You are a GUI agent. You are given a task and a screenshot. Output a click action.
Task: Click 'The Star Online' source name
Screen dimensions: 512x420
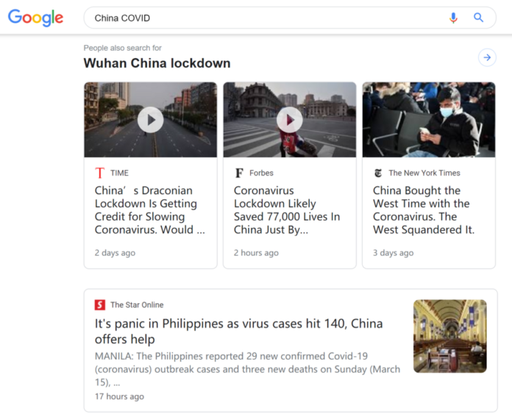click(137, 305)
